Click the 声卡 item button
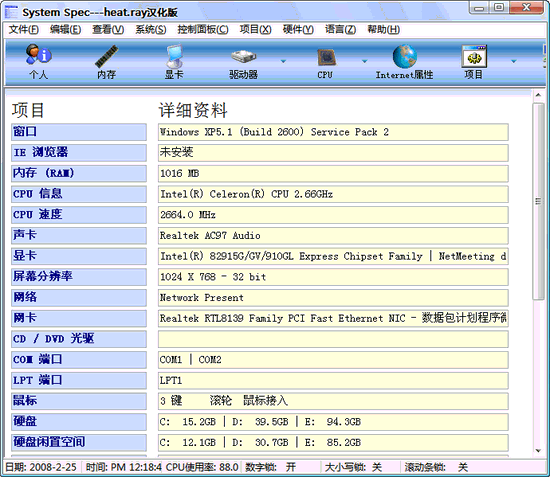The height and width of the screenshot is (477, 550). [79, 235]
